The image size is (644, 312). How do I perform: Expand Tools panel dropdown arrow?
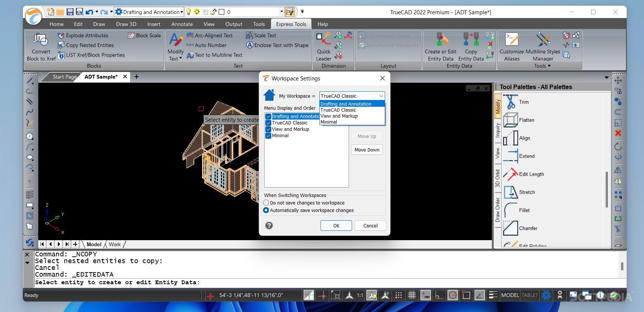coord(549,66)
